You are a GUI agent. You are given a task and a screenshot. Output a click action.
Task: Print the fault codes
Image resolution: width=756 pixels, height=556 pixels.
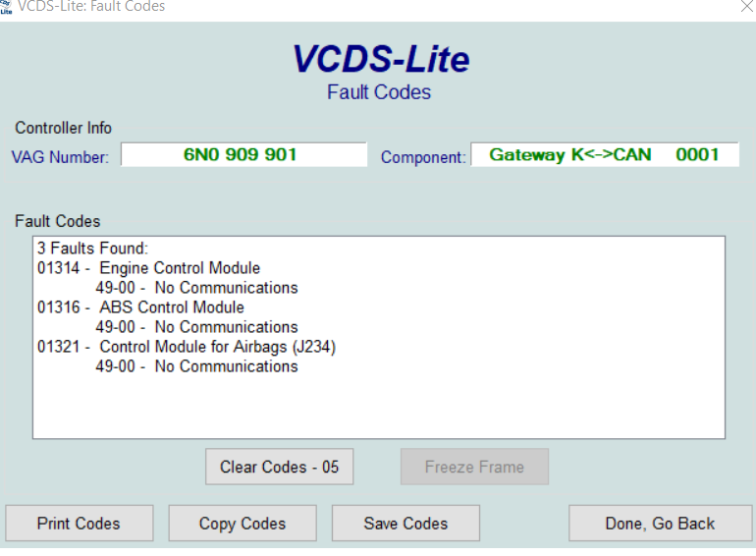(x=80, y=524)
